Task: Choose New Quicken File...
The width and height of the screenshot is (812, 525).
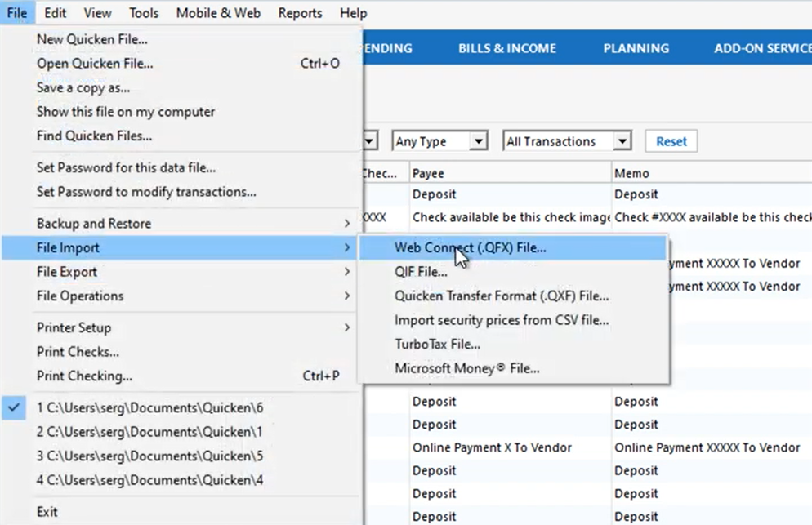Action: tap(179, 39)
